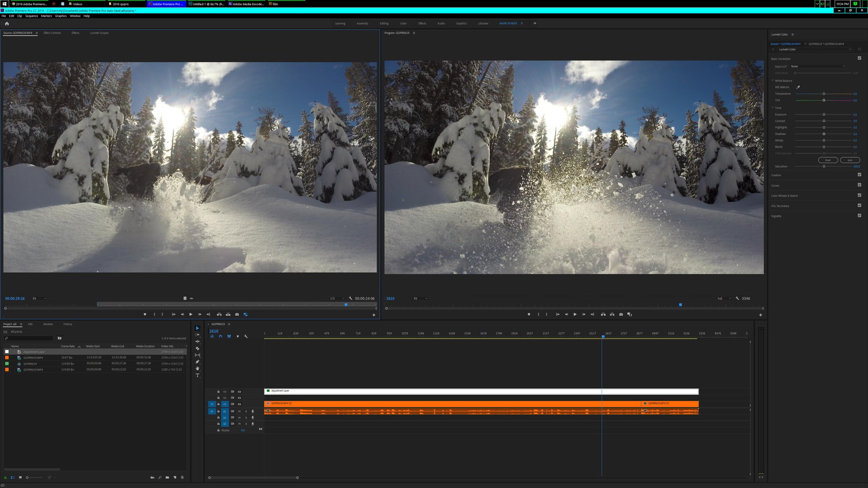Click Export Frame camera in Source monitor

point(237,315)
